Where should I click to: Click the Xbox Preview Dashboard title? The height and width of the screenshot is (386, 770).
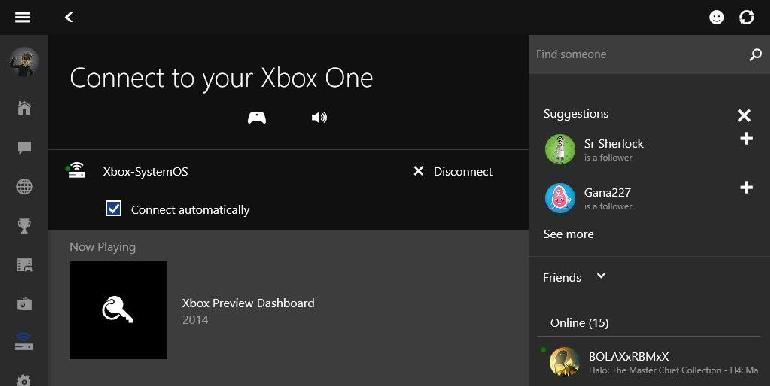tap(248, 303)
